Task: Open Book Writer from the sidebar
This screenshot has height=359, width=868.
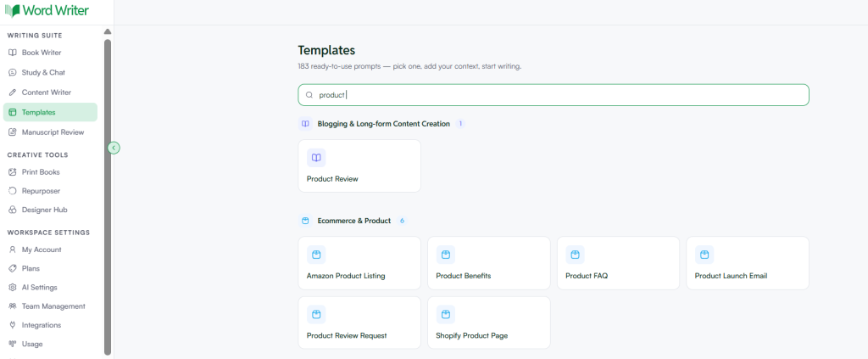Action: (50, 53)
